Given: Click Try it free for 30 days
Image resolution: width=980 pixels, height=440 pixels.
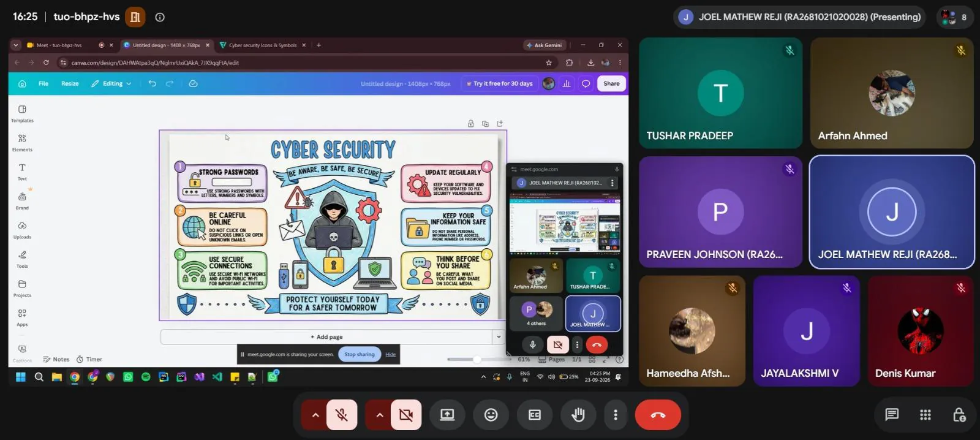Looking at the screenshot, I should click(499, 83).
